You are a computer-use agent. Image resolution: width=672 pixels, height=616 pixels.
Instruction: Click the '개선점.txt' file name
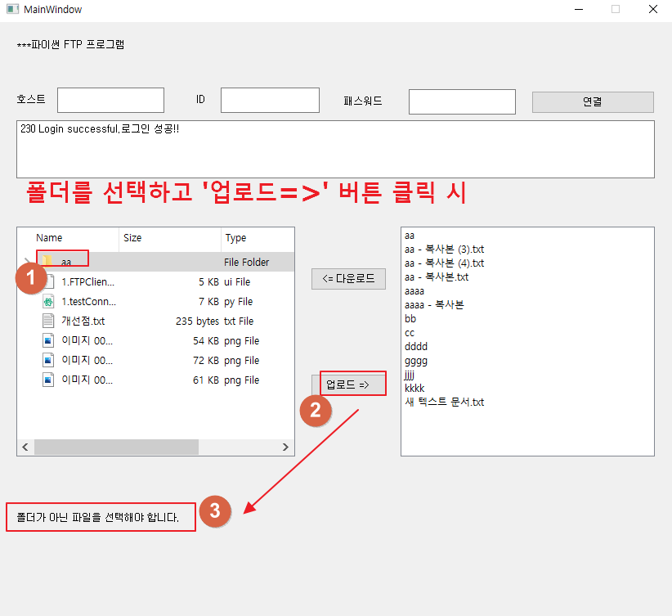[83, 321]
